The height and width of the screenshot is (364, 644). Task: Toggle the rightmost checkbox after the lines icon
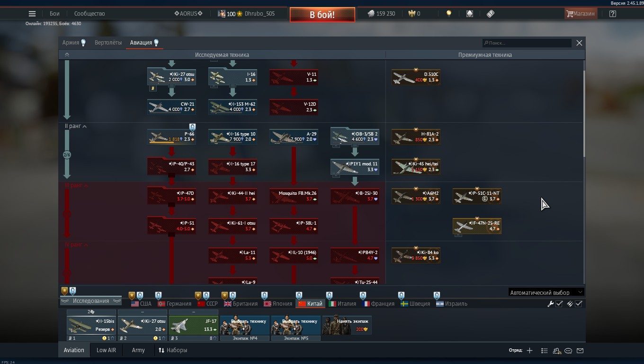[x=579, y=304]
